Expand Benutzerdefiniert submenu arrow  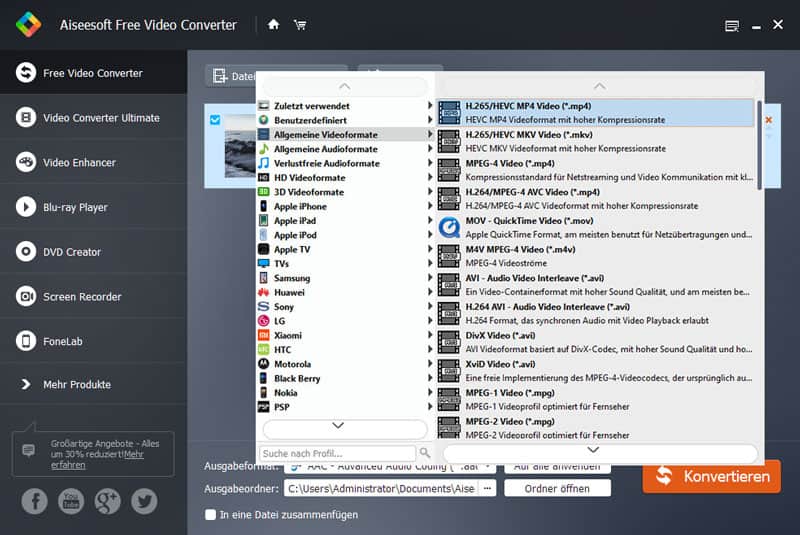430,120
